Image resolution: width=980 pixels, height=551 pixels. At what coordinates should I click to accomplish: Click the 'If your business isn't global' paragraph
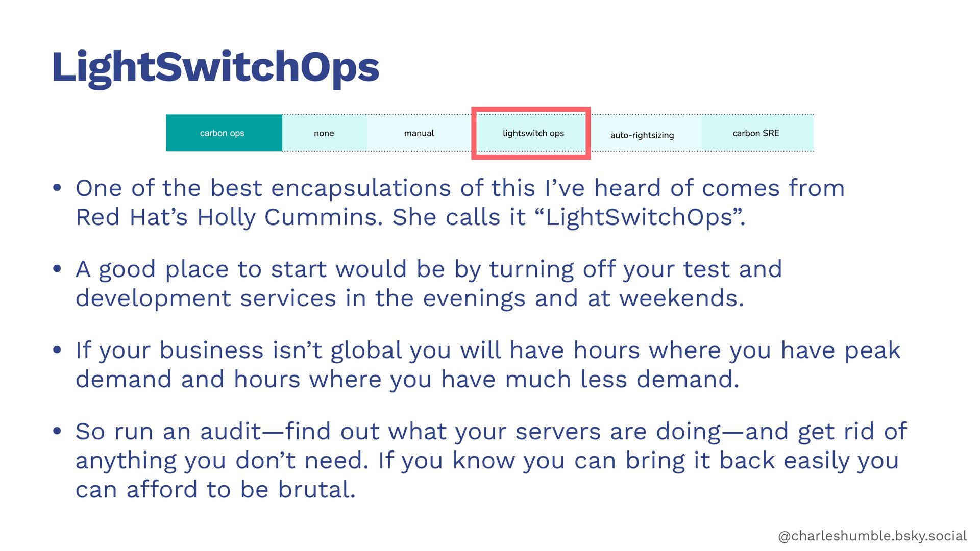pyautogui.click(x=487, y=365)
